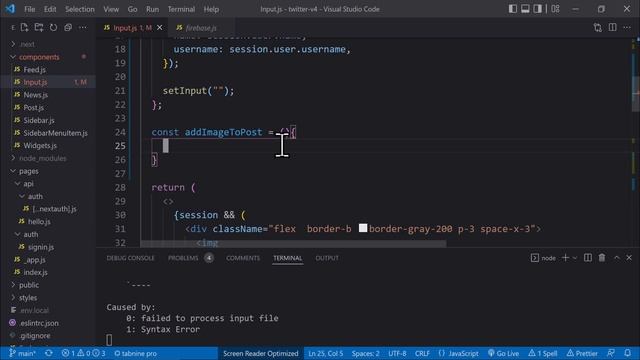Toggle bottom panel layout icon
This screenshot has width=640, height=360.
pyautogui.click(x=525, y=9)
